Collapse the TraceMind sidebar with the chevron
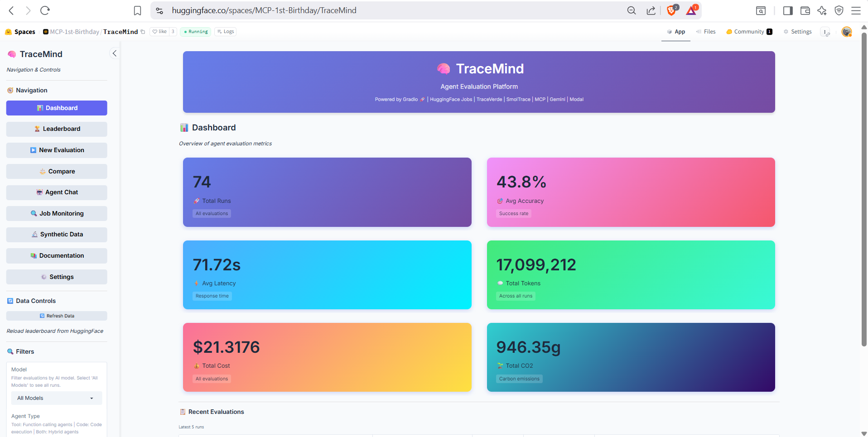This screenshot has width=868, height=437. point(114,53)
